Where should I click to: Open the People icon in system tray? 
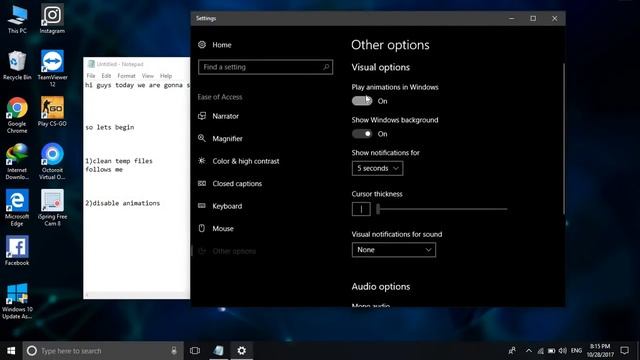point(512,351)
